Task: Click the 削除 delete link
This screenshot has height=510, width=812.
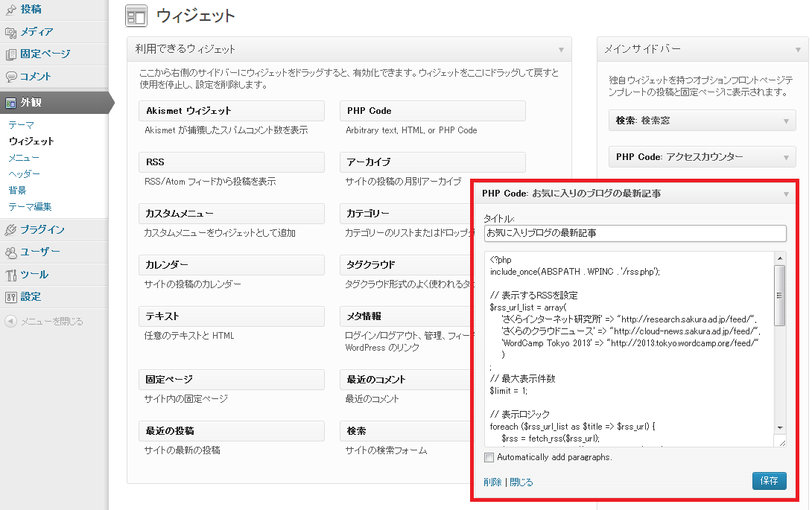Action: [x=492, y=482]
